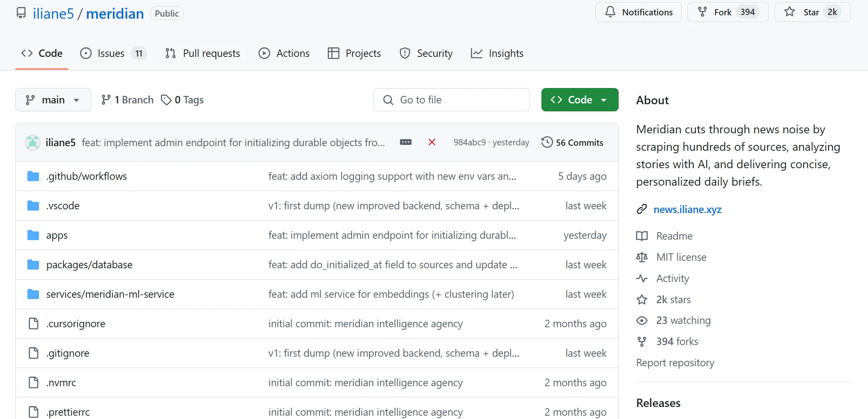
Task: Click folder icon beside apps
Action: [33, 235]
